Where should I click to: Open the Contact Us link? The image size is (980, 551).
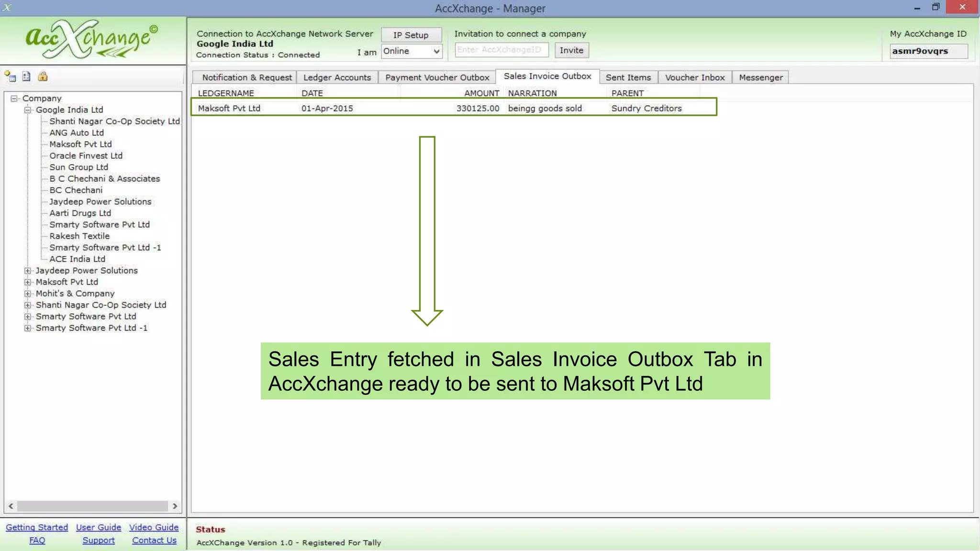[154, 540]
